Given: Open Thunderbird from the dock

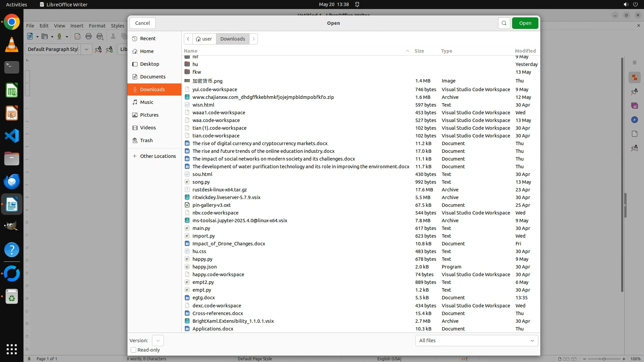Looking at the screenshot, I should tap(12, 182).
